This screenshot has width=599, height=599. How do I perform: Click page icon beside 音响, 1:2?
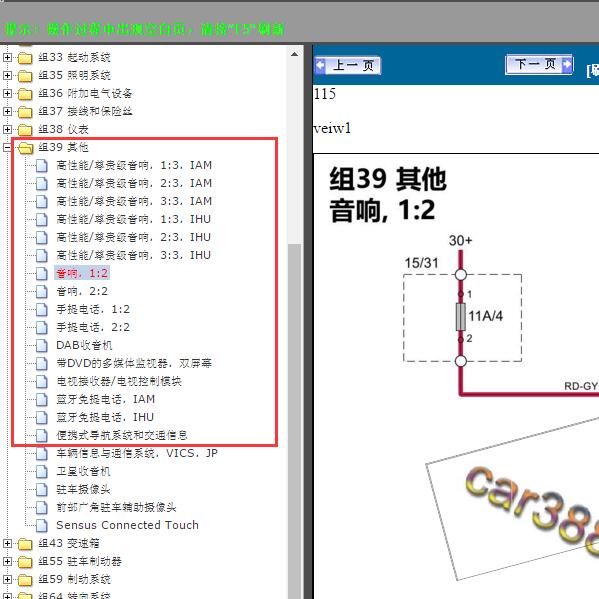tap(42, 273)
